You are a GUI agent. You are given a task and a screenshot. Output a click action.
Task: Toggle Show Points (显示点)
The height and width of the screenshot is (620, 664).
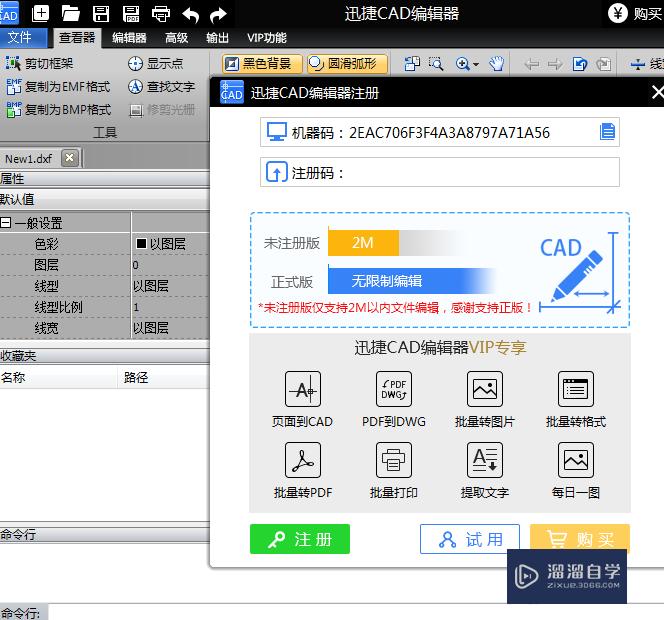point(155,64)
